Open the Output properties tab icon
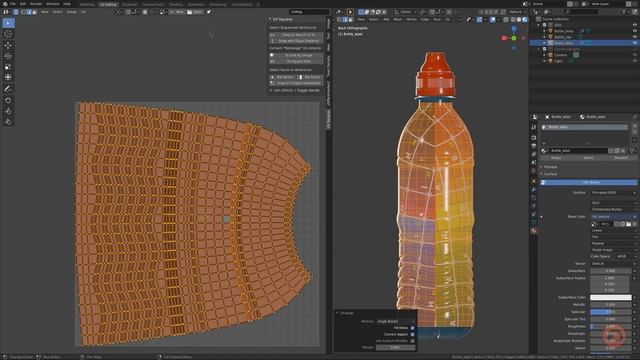640x360 pixels. point(534,146)
